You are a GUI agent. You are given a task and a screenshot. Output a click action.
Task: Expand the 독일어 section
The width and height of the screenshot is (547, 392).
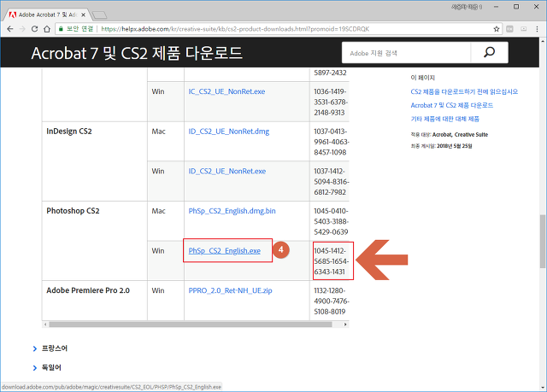(47, 367)
